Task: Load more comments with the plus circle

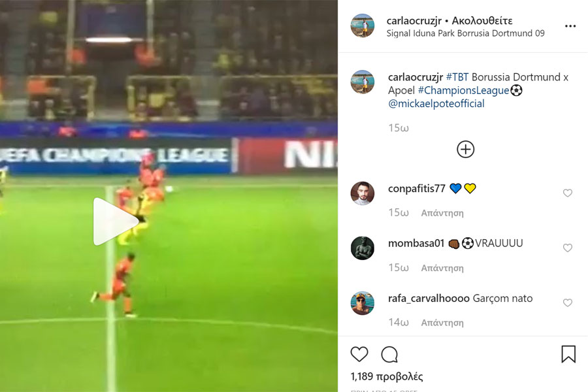Action: (x=465, y=150)
